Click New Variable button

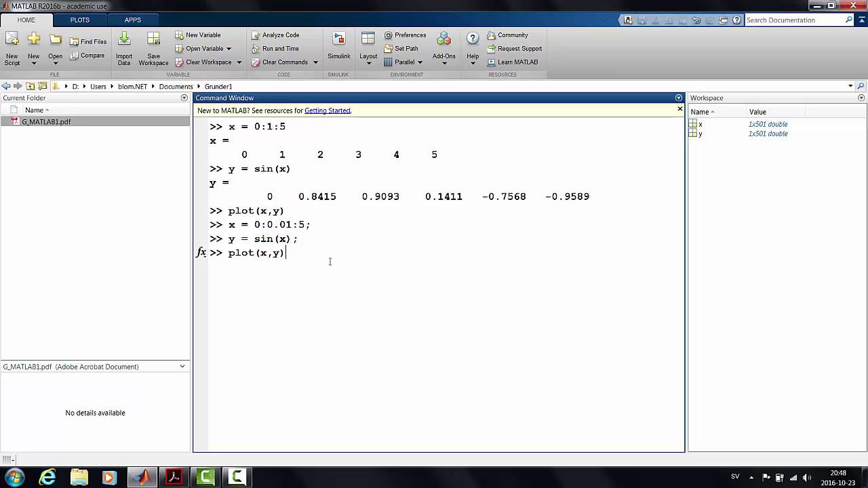click(x=197, y=35)
